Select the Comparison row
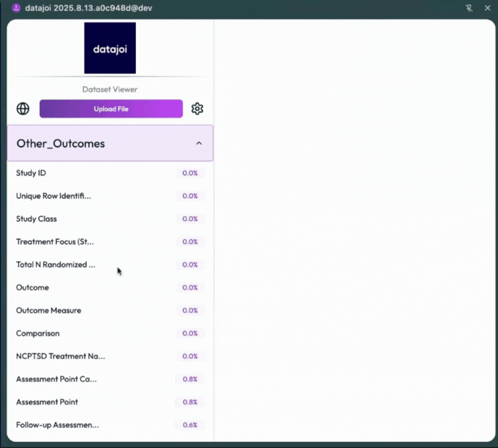 (x=110, y=333)
